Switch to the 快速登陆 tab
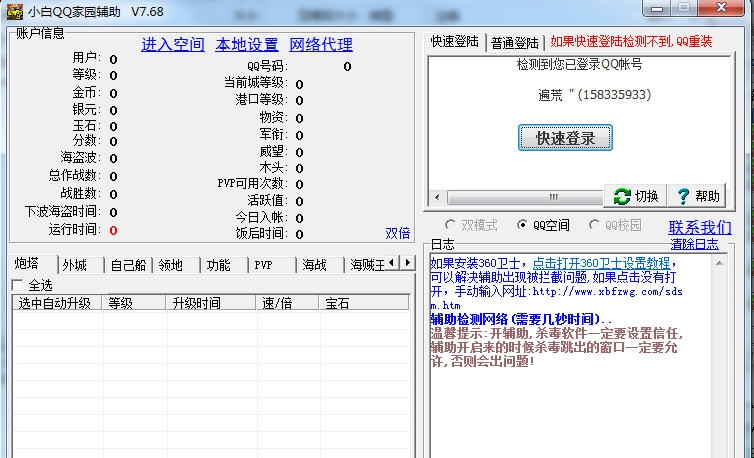The width and height of the screenshot is (754, 458). click(454, 41)
